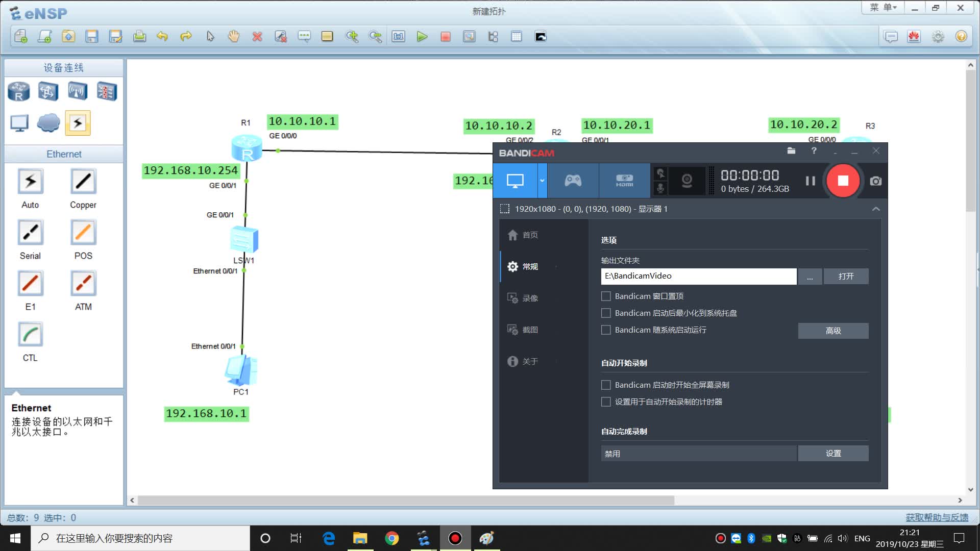Click the E:\BandicamVideo output folder field
This screenshot has width=980, height=551.
pos(698,276)
